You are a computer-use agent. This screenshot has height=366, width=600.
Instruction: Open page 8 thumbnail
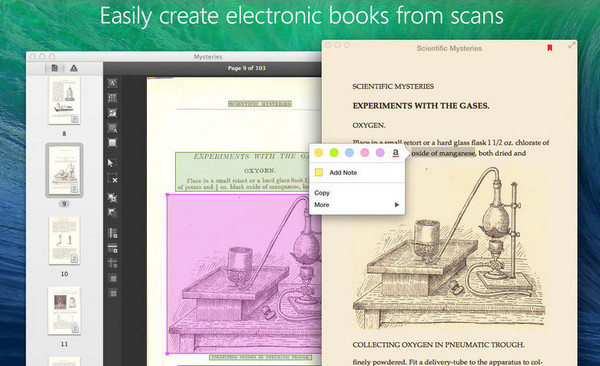click(64, 100)
